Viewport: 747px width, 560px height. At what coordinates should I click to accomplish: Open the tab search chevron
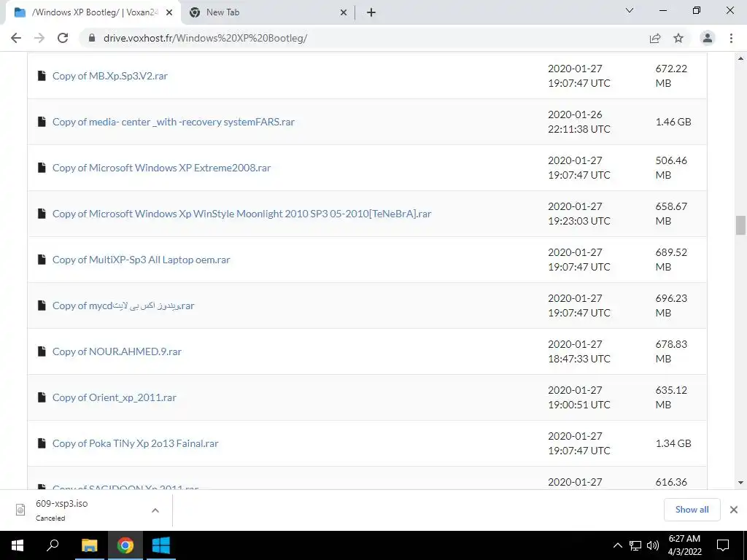tap(630, 10)
